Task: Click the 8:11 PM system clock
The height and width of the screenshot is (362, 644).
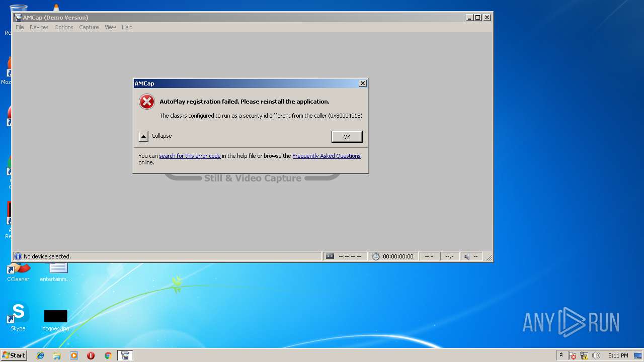Action: 618,355
